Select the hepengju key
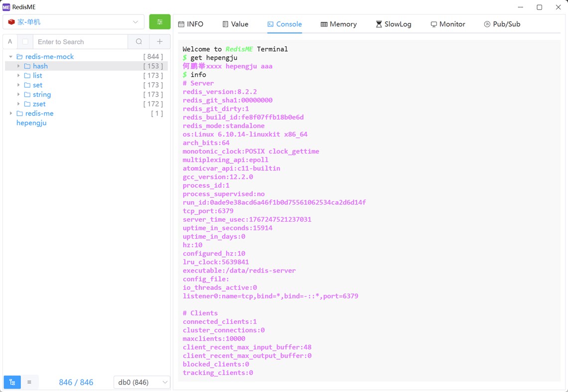Image resolution: width=568 pixels, height=392 pixels. tap(31, 123)
